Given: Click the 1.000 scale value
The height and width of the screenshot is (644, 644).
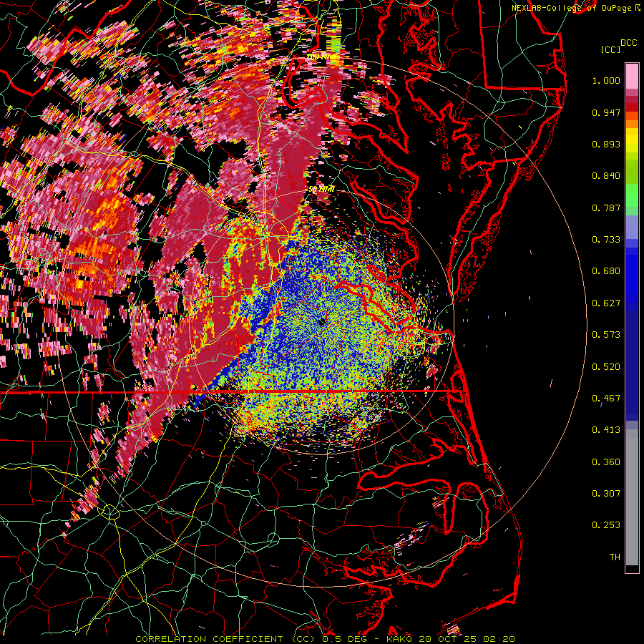Looking at the screenshot, I should click(x=606, y=80).
